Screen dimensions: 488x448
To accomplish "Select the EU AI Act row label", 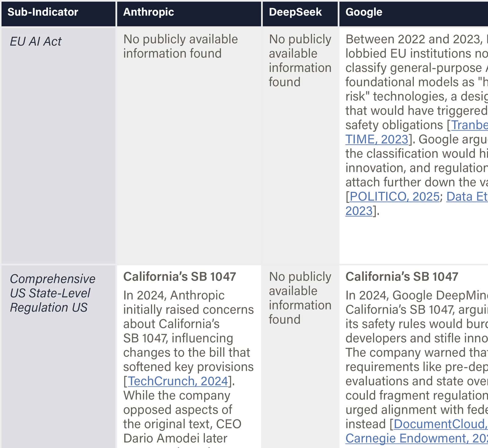I will [x=36, y=42].
